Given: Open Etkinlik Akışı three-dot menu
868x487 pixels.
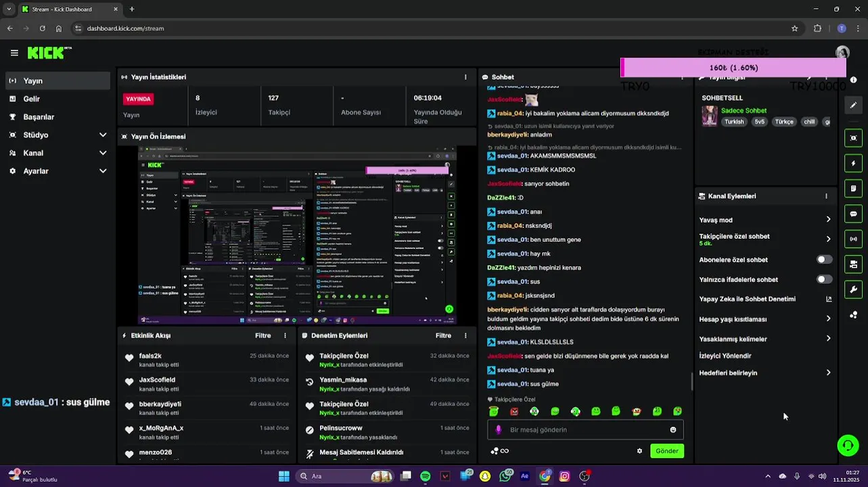Looking at the screenshot, I should coord(285,335).
